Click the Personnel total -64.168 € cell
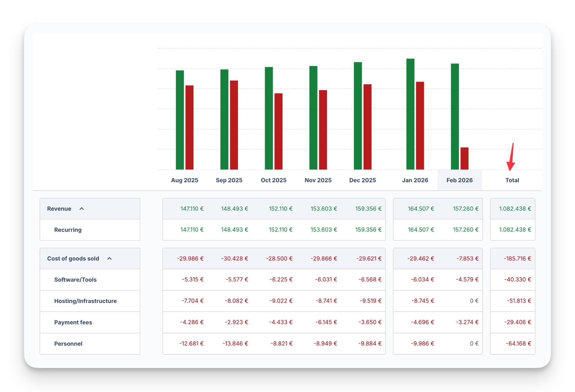This screenshot has width=575, height=392. pyautogui.click(x=518, y=343)
